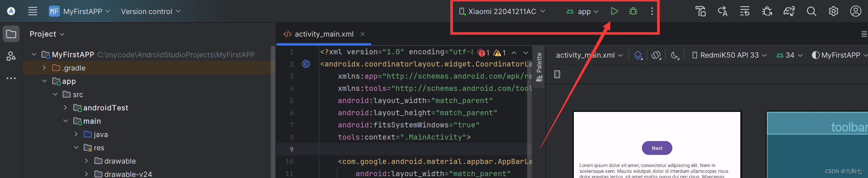Open the Resource Manager sidebar icon
868x178 pixels.
coord(11,56)
